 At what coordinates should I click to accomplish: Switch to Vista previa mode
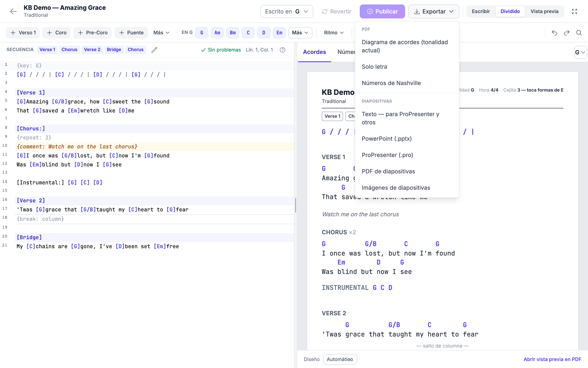(x=544, y=11)
